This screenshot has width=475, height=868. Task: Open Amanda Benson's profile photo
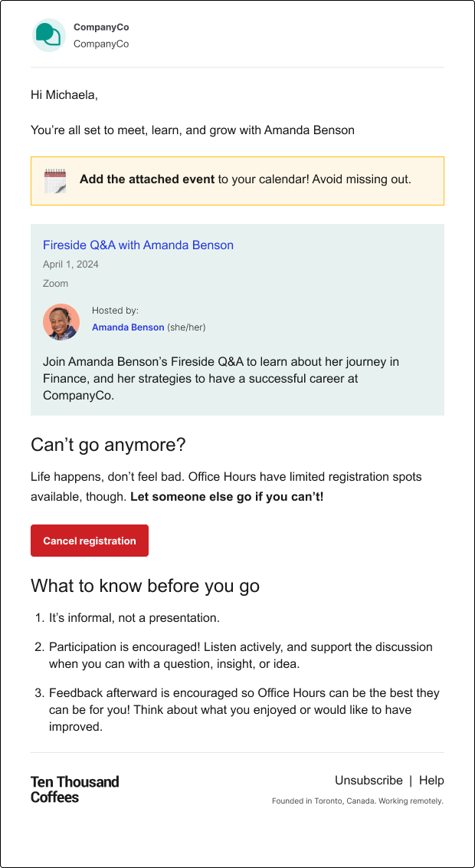click(x=61, y=321)
